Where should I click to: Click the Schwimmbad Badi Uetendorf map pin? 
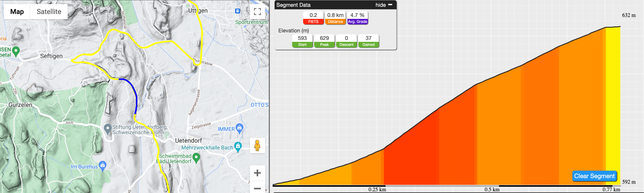pos(196,158)
